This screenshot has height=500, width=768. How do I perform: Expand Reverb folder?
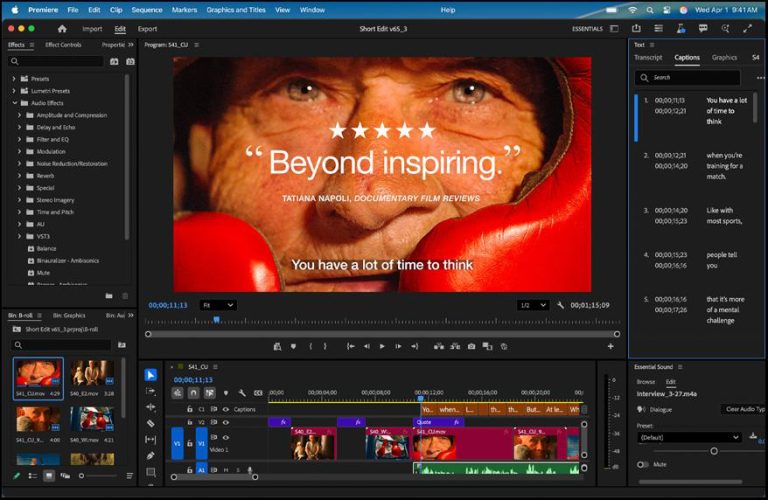coord(20,176)
